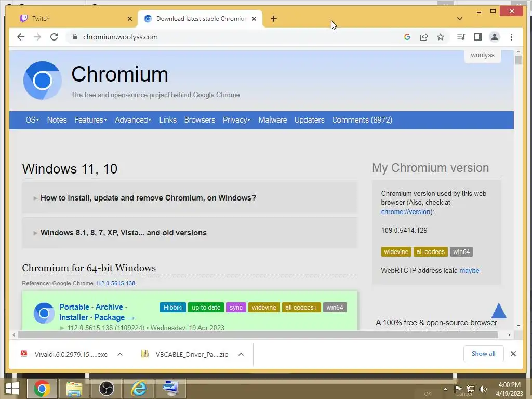
Task: Open the side panel icon
Action: [x=478, y=37]
